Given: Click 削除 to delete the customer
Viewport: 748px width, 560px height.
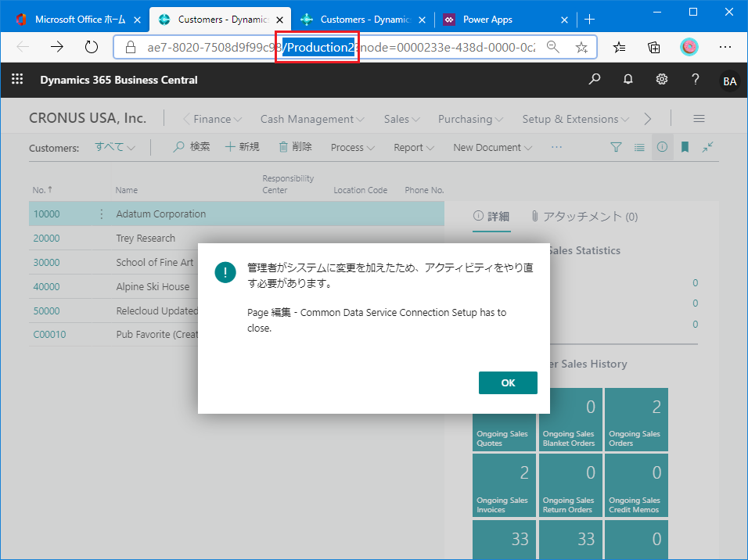Looking at the screenshot, I should 295,147.
